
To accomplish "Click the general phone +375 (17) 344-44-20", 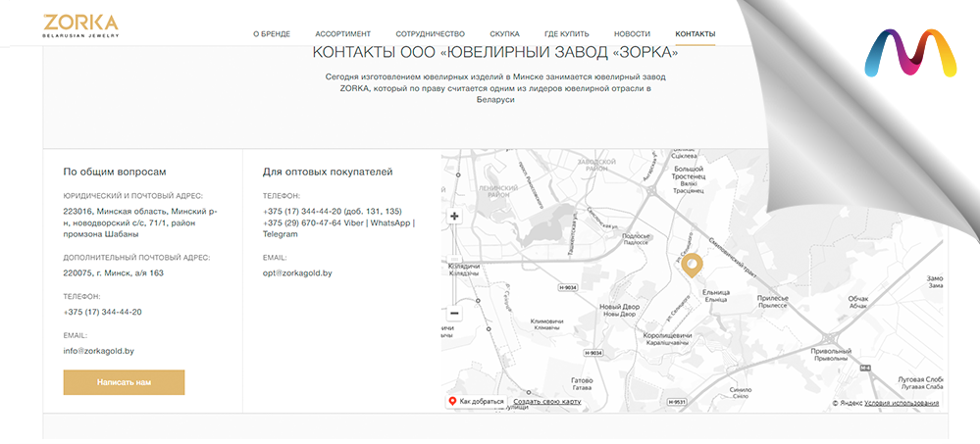I will coord(102,312).
